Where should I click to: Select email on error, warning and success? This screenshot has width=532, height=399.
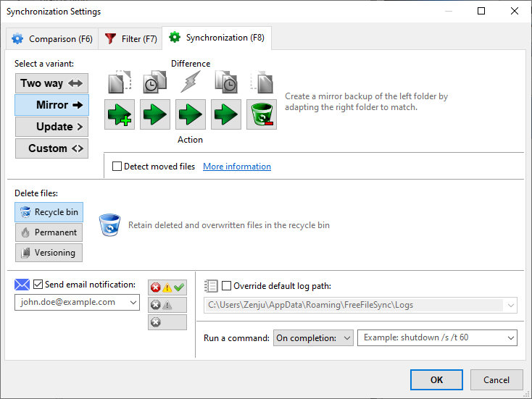(x=167, y=287)
